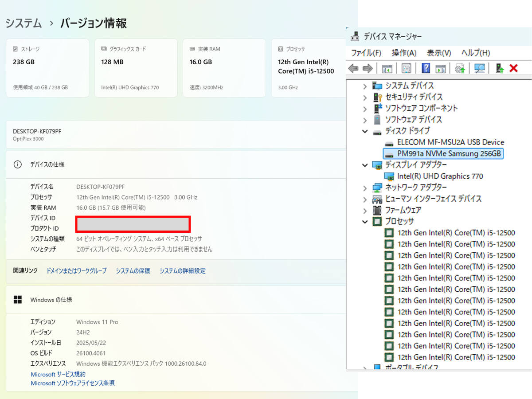The height and width of the screenshot is (399, 532).
Task: Select ELECOM MF-MSU2A USB Device entry
Action: (450, 142)
